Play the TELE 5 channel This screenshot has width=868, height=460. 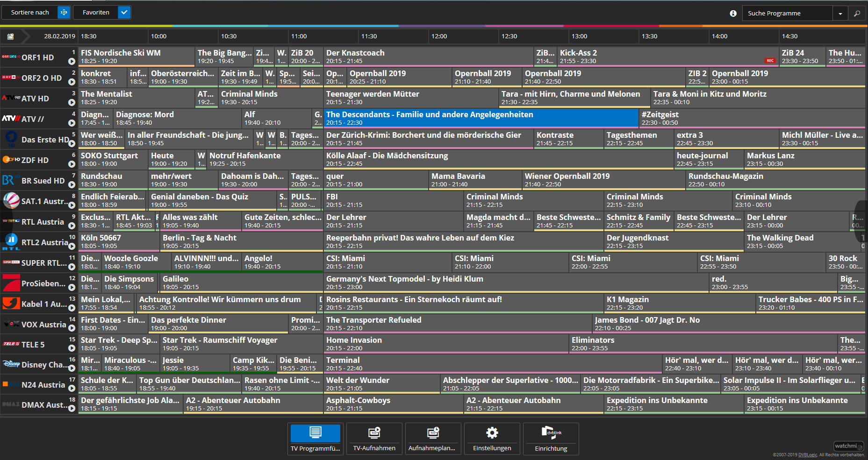point(72,348)
